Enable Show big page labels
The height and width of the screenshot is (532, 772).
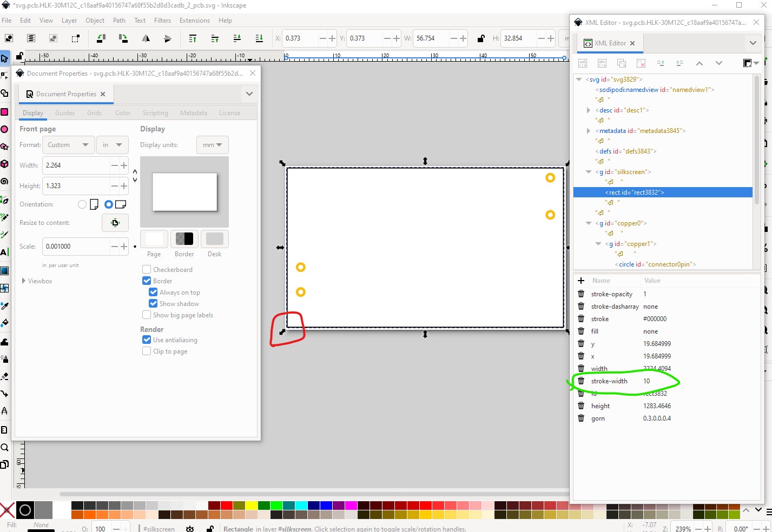[147, 315]
